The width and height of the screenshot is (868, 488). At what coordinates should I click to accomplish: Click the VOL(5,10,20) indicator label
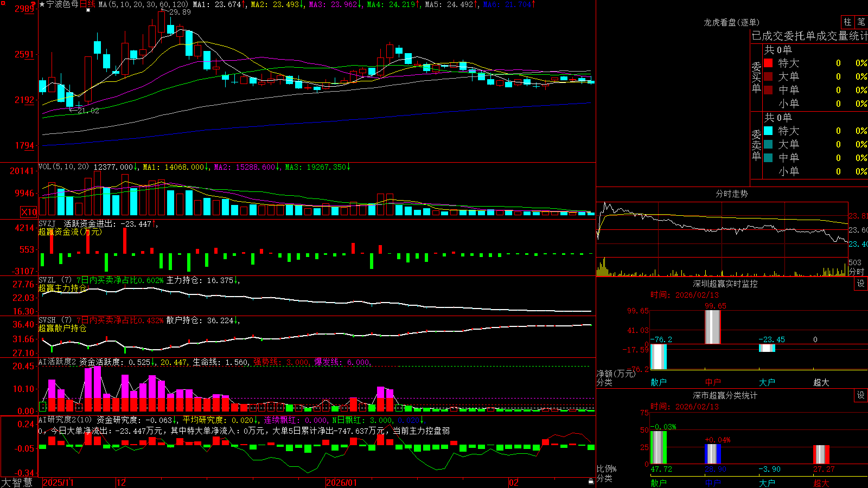(x=63, y=167)
